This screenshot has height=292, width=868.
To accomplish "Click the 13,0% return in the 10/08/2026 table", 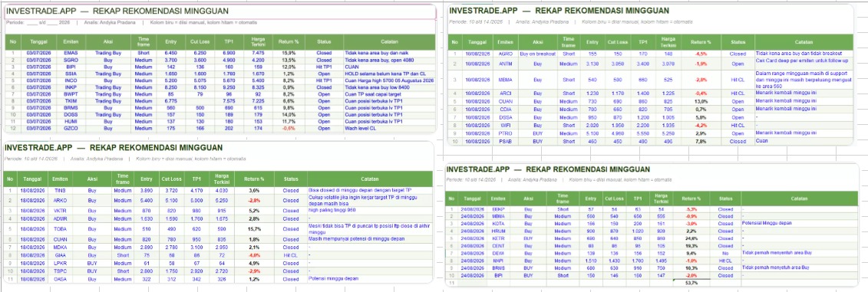I will (701, 101).
